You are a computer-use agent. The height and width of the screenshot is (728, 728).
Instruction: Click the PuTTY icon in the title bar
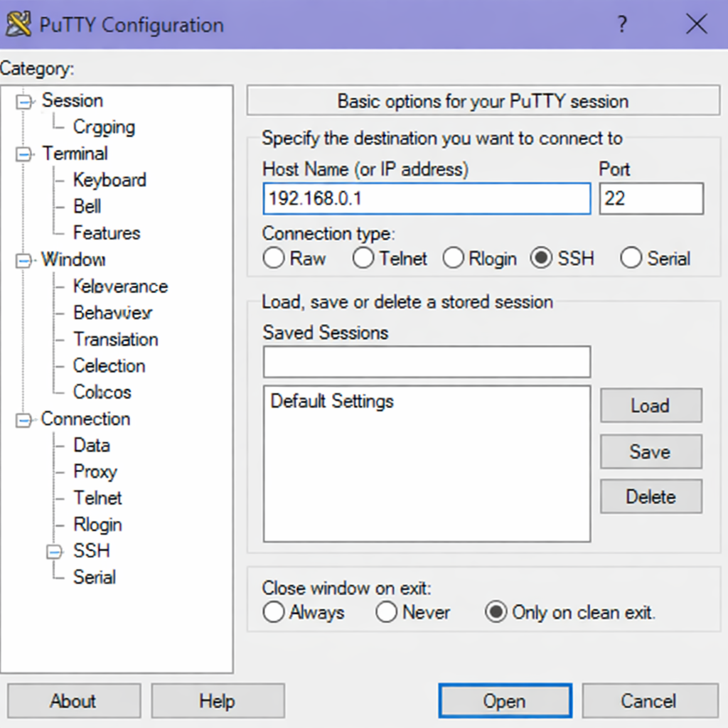click(x=18, y=23)
